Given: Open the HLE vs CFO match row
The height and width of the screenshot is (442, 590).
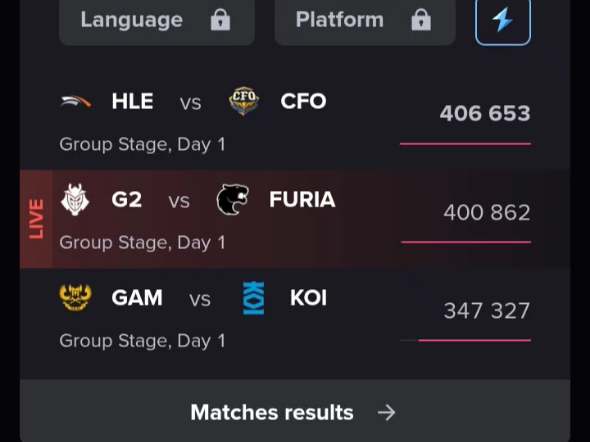Looking at the screenshot, I should 295,121.
